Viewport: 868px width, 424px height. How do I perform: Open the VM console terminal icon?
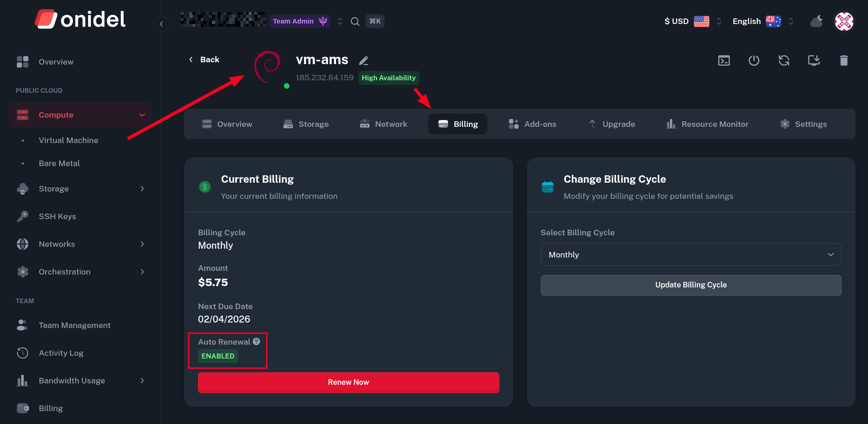coord(724,60)
